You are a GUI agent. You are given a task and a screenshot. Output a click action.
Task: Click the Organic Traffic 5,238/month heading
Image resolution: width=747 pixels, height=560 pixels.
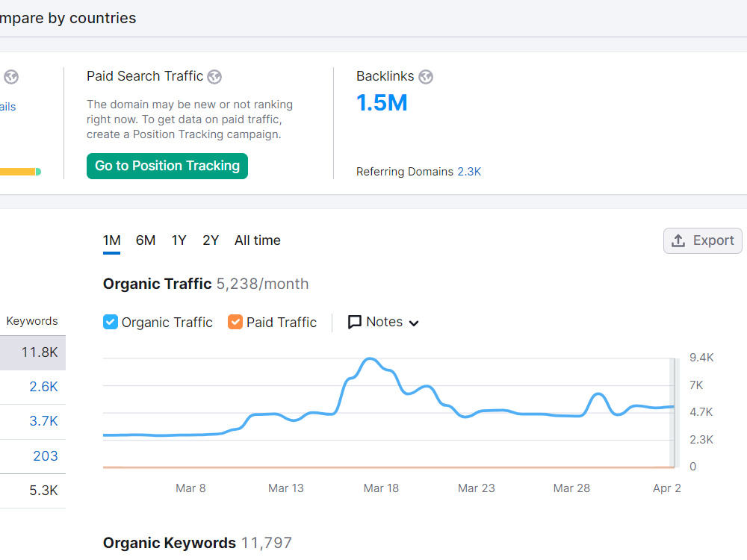click(x=206, y=284)
